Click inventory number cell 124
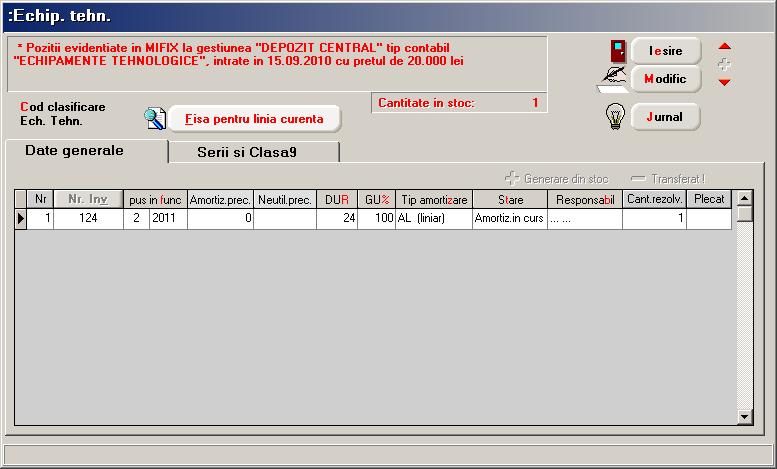Image resolution: width=777 pixels, height=469 pixels. (x=88, y=219)
